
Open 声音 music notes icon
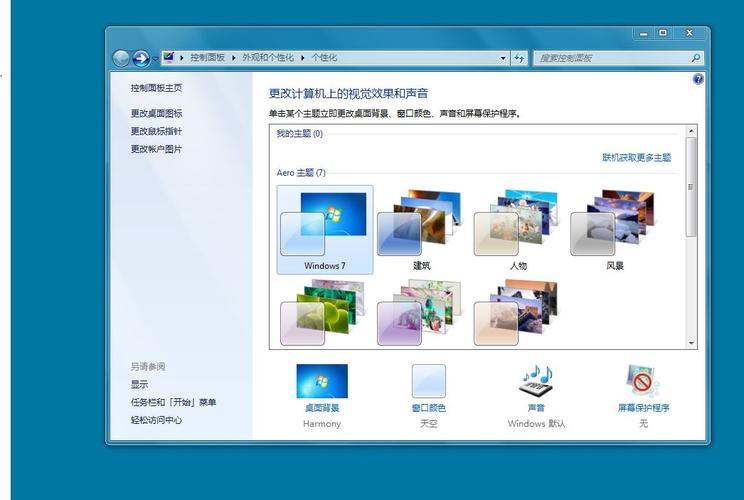[x=537, y=381]
